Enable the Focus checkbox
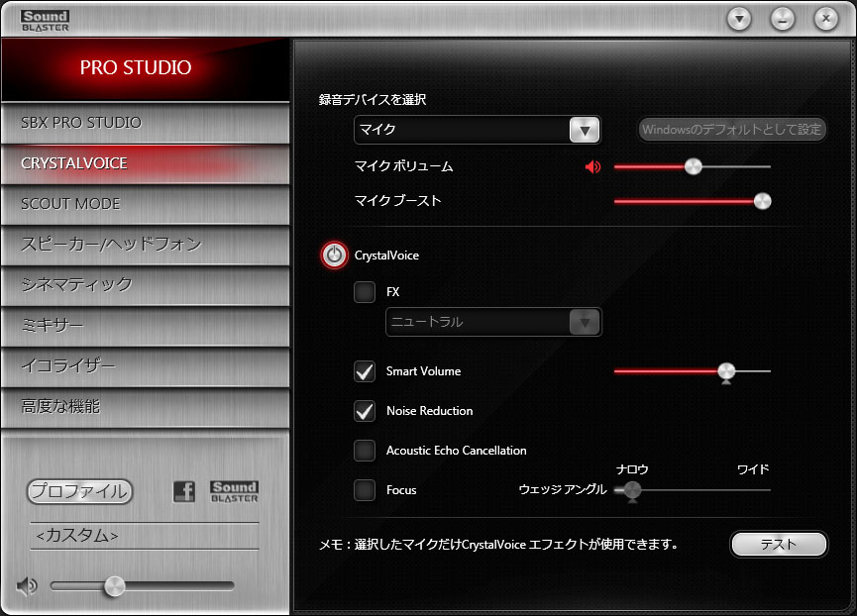The height and width of the screenshot is (616, 857). coord(365,490)
